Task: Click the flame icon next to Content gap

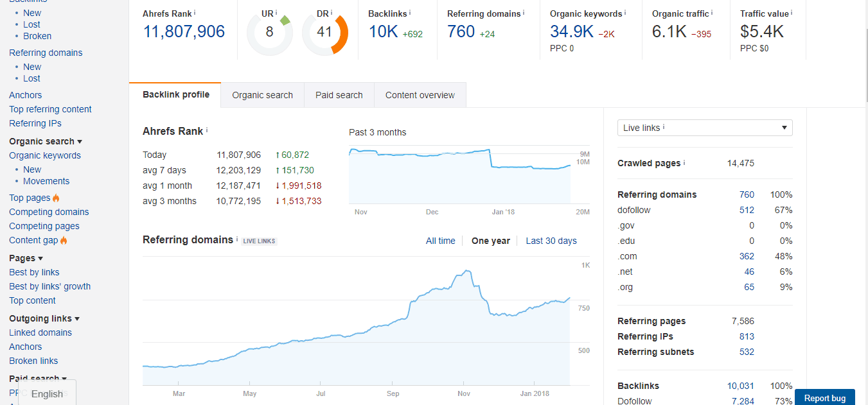Action: [64, 240]
